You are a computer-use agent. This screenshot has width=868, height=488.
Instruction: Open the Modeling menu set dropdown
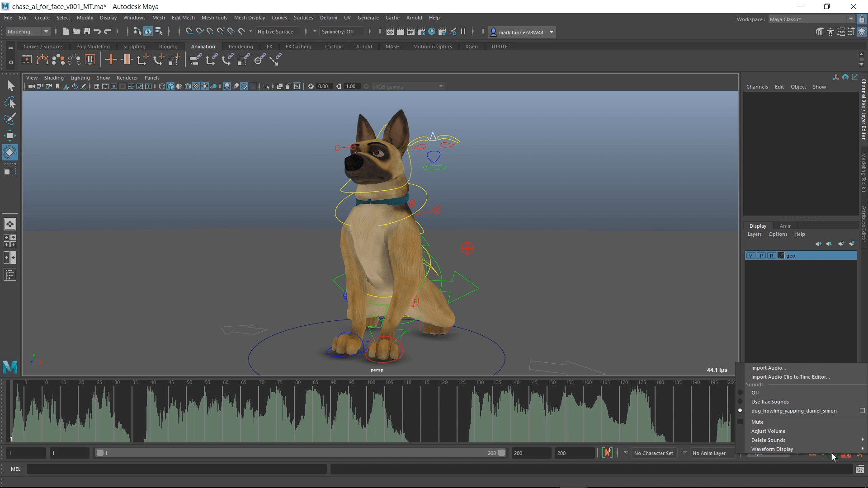28,32
